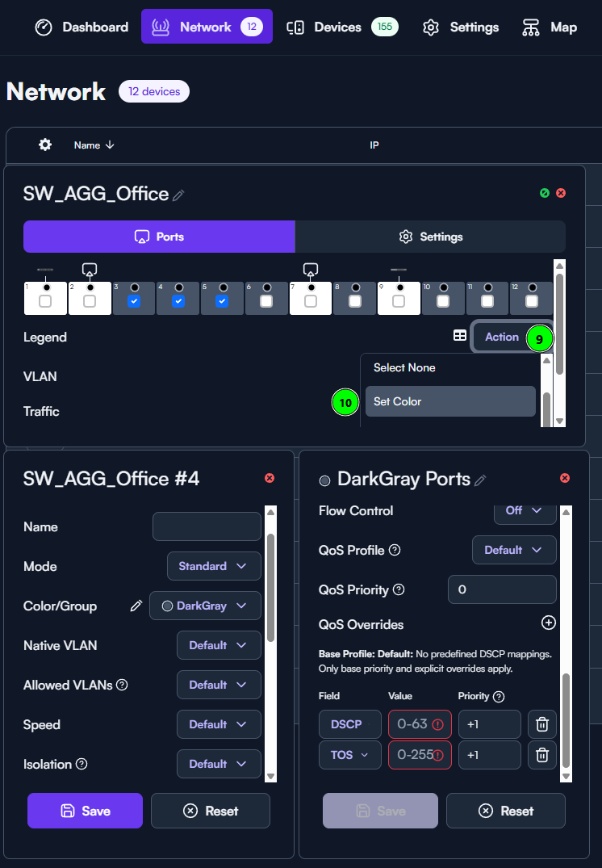This screenshot has height=868, width=602.
Task: Click the pencil icon beside SW_AGG_Office title
Action: tap(179, 195)
